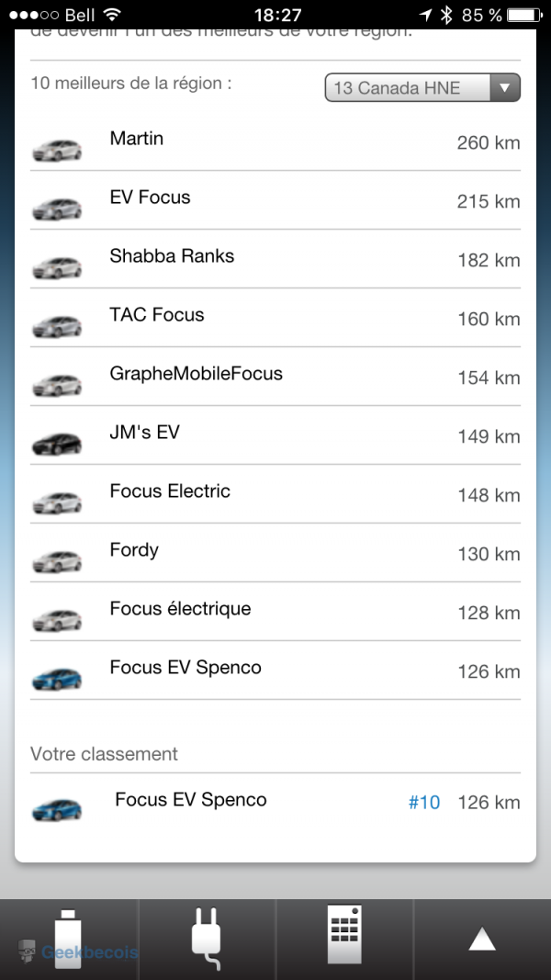Open the battery status tab

coord(69,939)
